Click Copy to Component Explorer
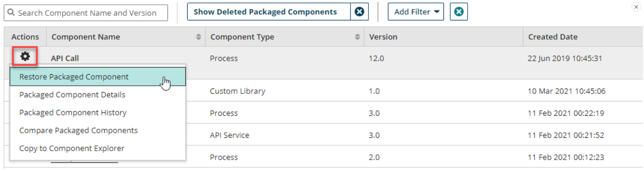The image size is (644, 171). [x=72, y=148]
